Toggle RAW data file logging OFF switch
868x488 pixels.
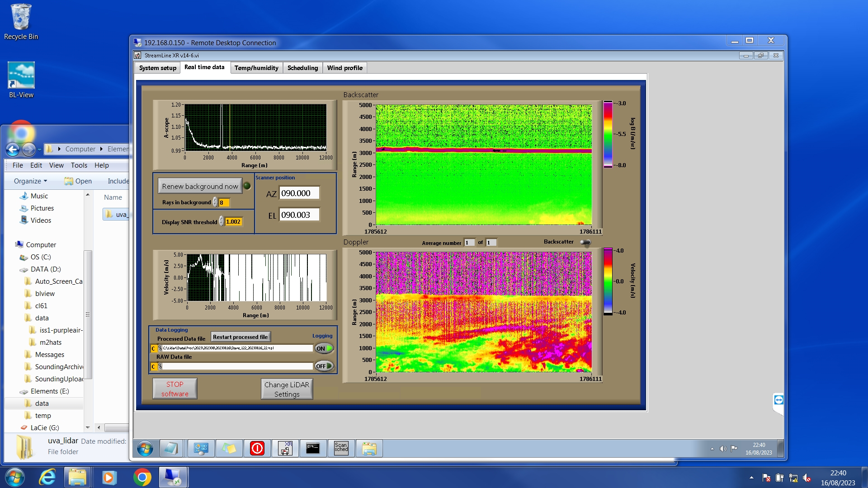point(324,366)
